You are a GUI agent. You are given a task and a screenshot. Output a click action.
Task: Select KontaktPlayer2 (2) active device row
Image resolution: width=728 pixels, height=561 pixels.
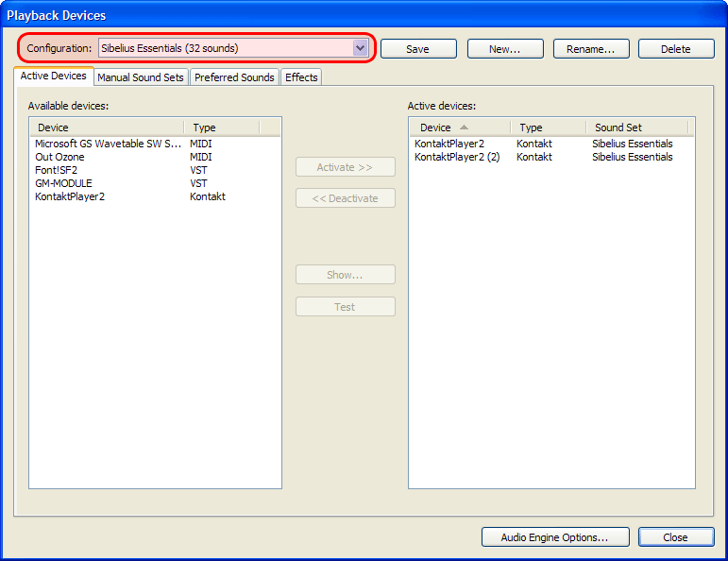(551, 157)
